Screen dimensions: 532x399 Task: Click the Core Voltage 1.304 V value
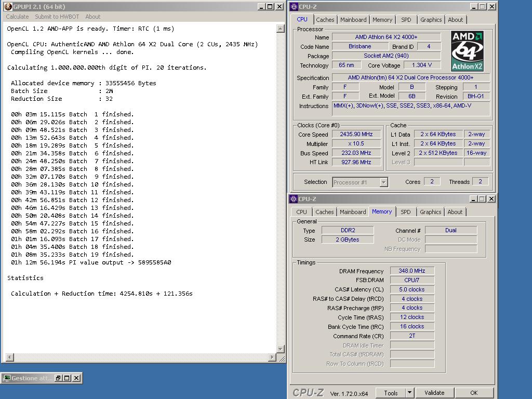422,65
